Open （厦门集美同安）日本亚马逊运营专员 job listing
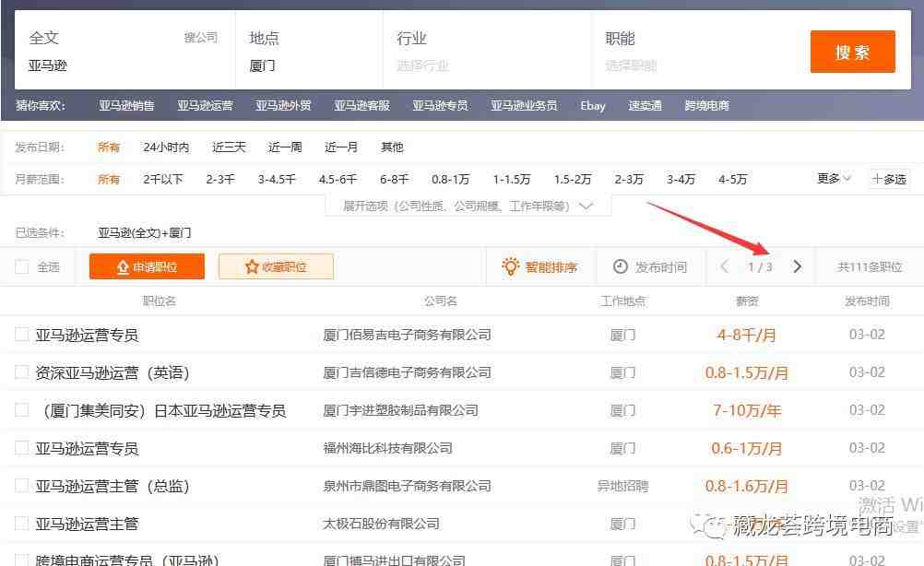The width and height of the screenshot is (924, 566). coord(160,410)
